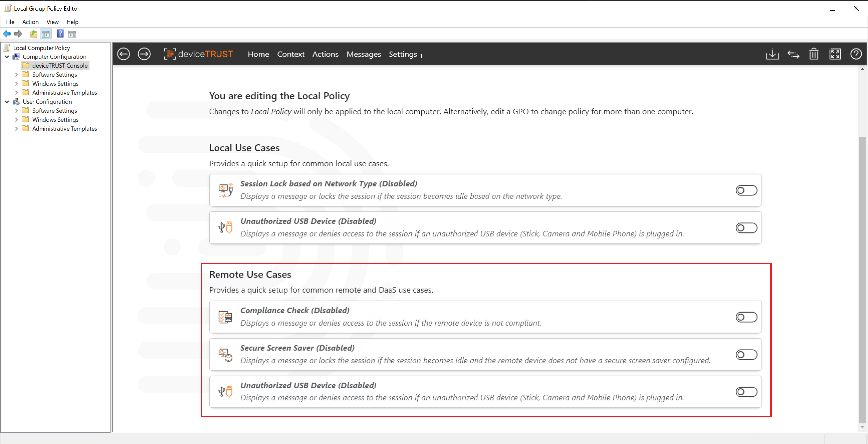Click the Compliance Check checklist icon
868x444 pixels.
tap(225, 317)
